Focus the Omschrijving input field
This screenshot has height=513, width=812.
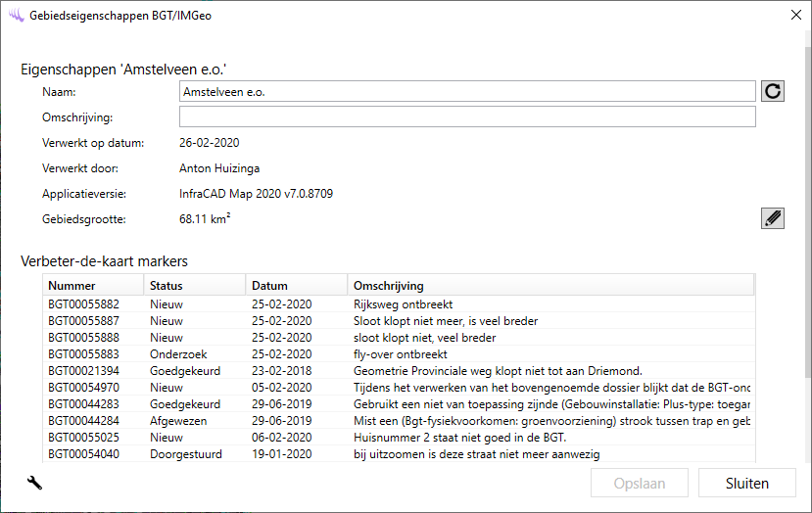click(x=466, y=117)
